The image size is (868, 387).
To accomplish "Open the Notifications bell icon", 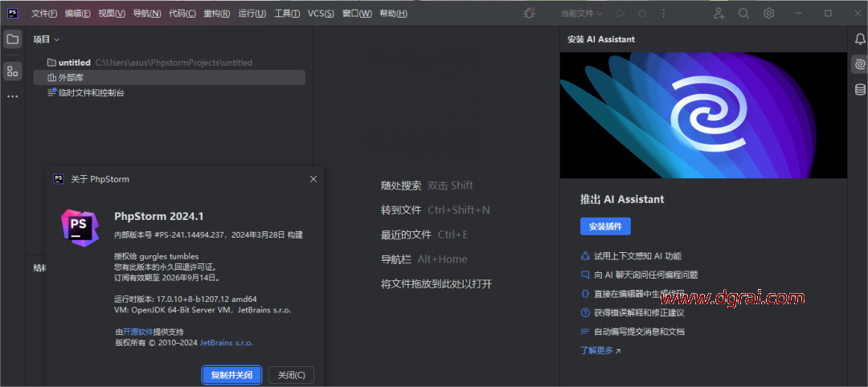I will tap(860, 39).
